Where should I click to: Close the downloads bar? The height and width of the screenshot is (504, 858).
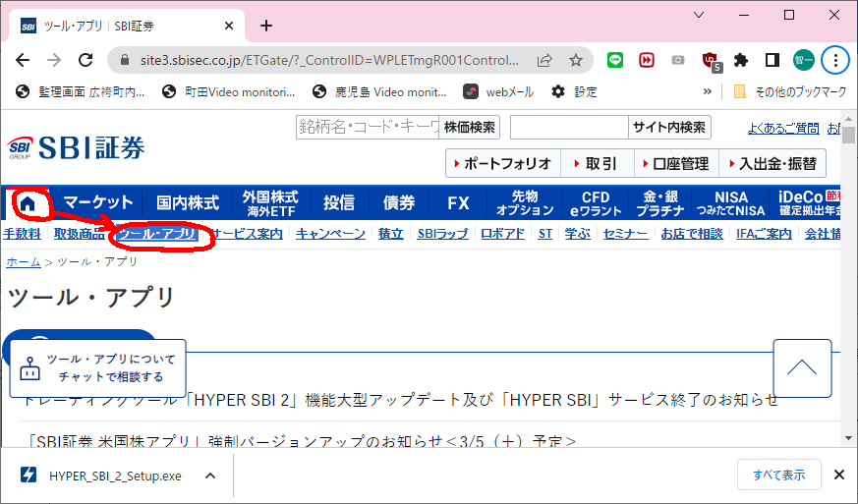(x=838, y=476)
